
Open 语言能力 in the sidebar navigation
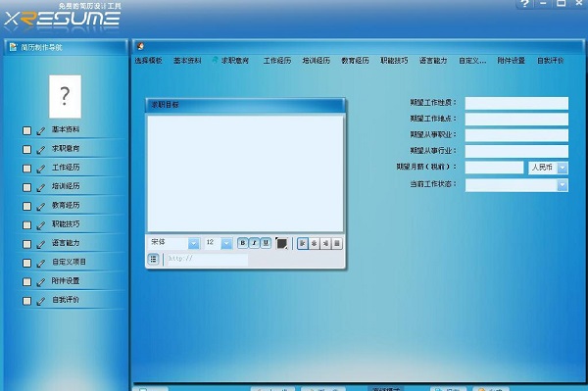(x=66, y=243)
